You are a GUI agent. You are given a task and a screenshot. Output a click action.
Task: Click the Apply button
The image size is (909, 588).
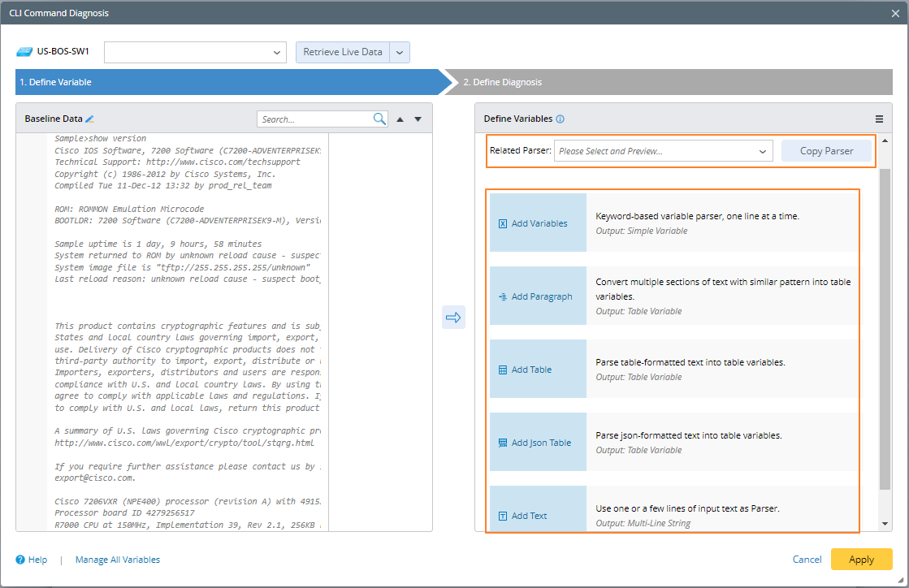pos(861,559)
